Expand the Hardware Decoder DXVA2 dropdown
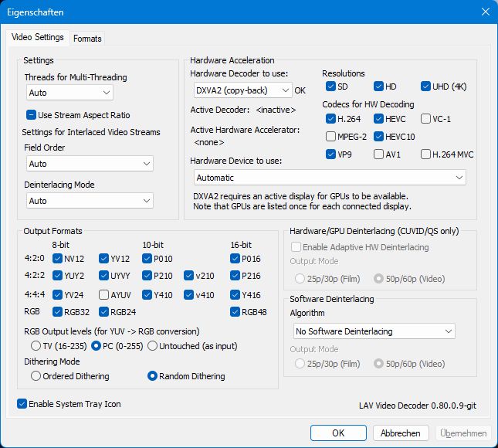This screenshot has height=448, width=498. point(242,90)
